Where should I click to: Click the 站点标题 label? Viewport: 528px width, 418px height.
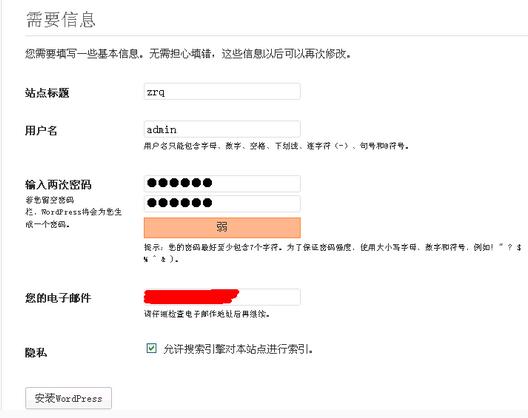point(47,93)
